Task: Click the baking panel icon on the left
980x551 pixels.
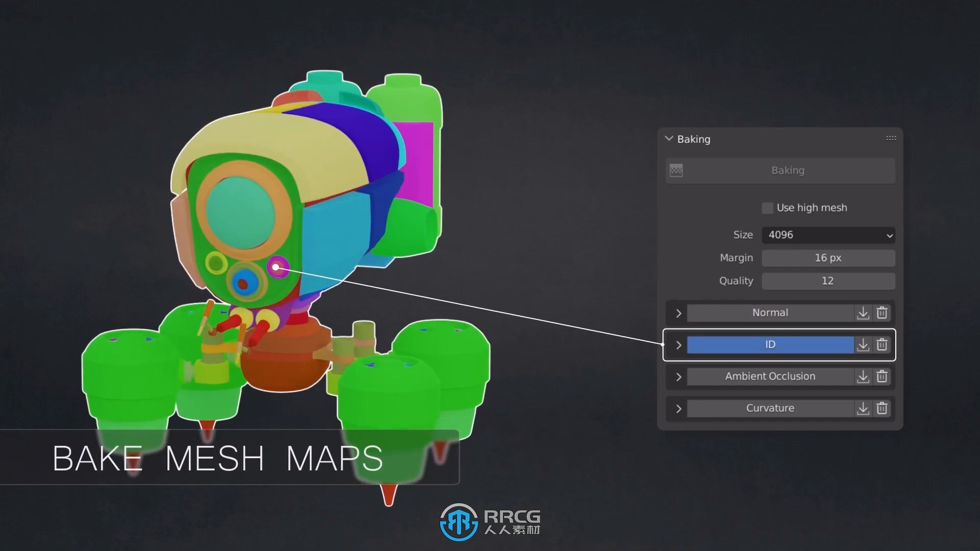Action: (676, 170)
